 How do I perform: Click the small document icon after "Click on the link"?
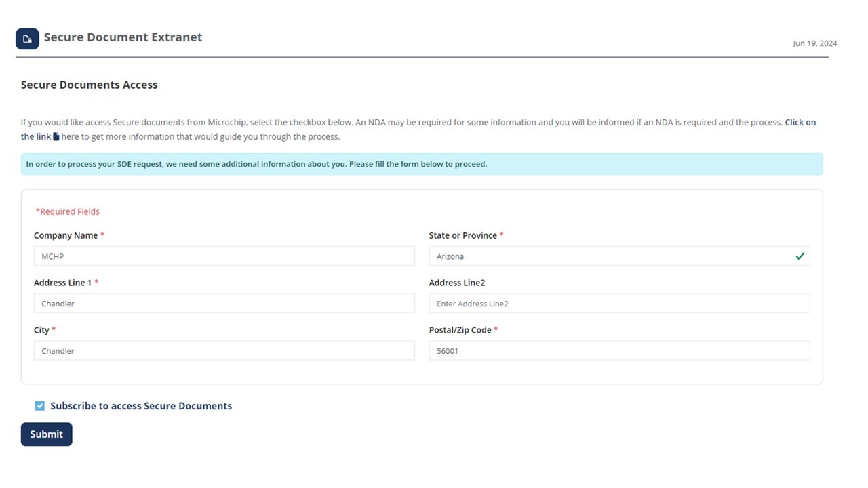[x=58, y=136]
